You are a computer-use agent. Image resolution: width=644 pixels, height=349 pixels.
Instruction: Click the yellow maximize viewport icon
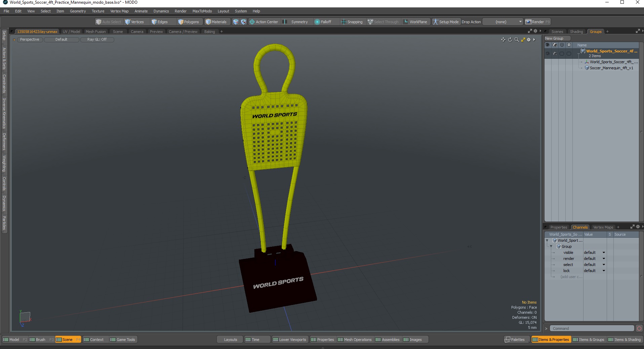point(523,40)
